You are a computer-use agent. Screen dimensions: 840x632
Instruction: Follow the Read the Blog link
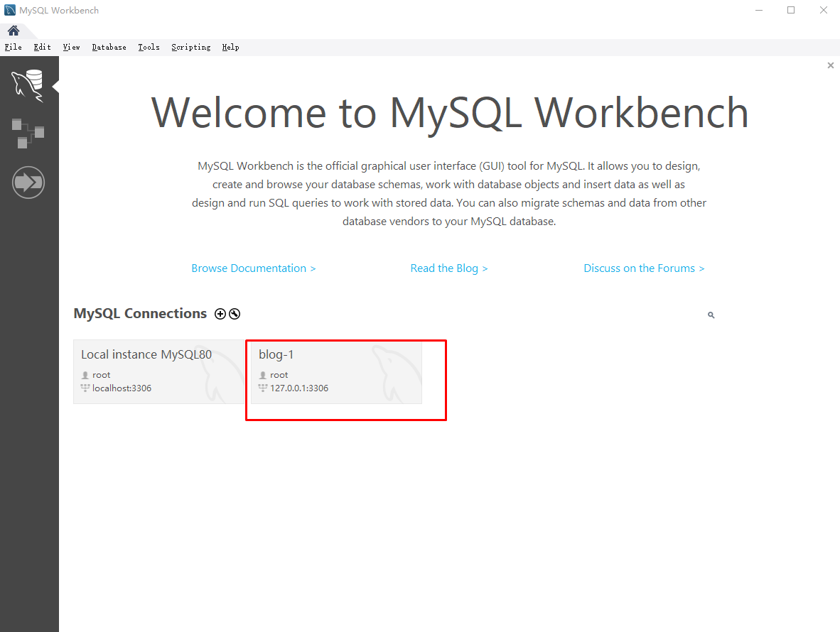coord(449,268)
